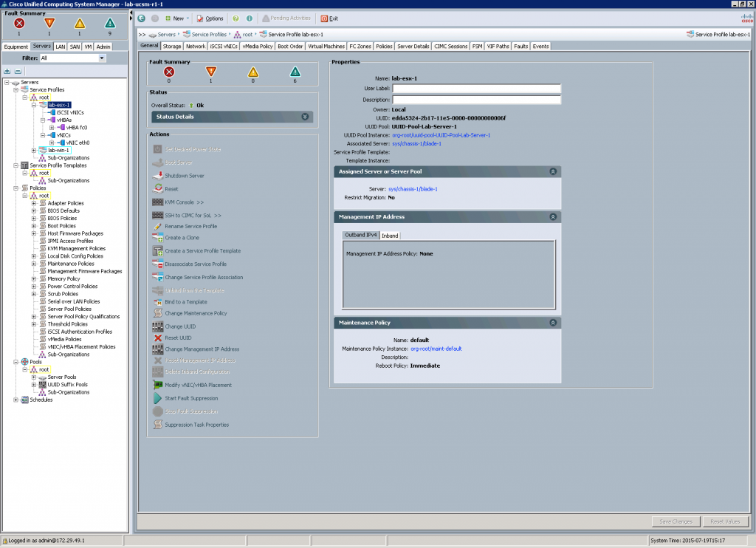This screenshot has height=548, width=756.
Task: Select iSCSI vNICs tree item
Action: click(x=70, y=113)
